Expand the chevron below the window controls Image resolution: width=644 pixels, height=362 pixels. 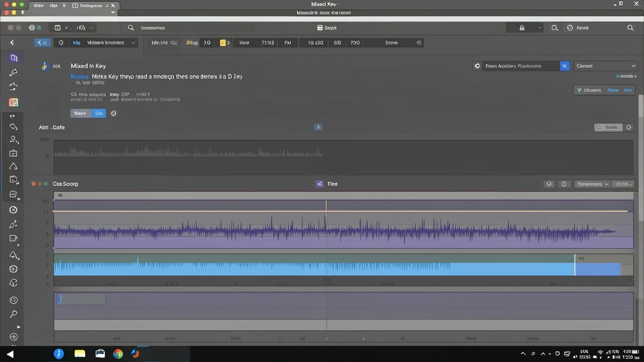pos(113,12)
